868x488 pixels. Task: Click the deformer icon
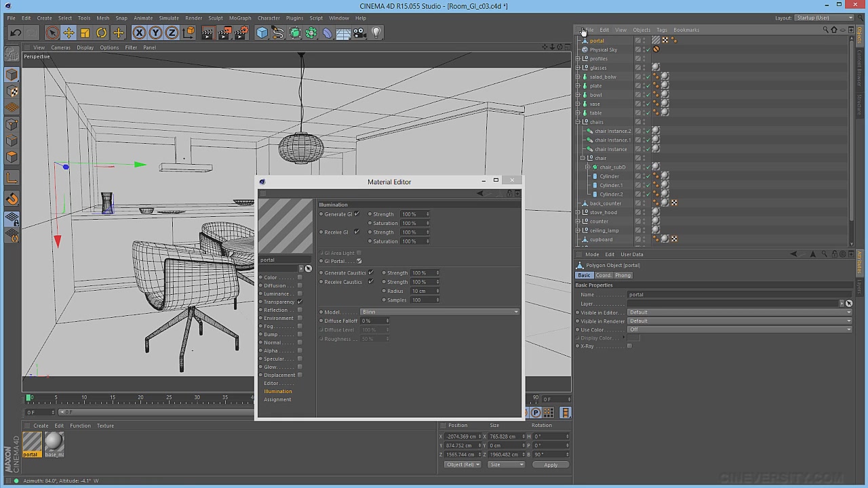pyautogui.click(x=327, y=33)
